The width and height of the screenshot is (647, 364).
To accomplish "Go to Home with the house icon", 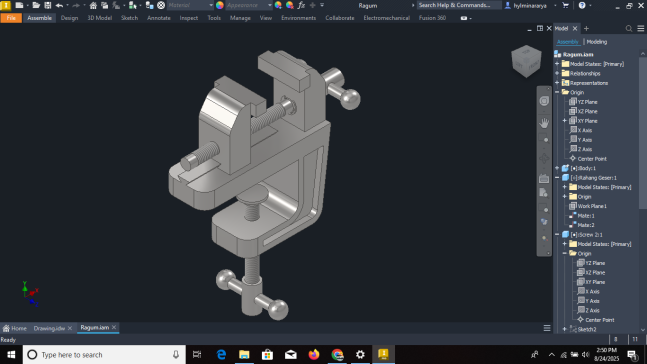I will (x=93, y=5).
